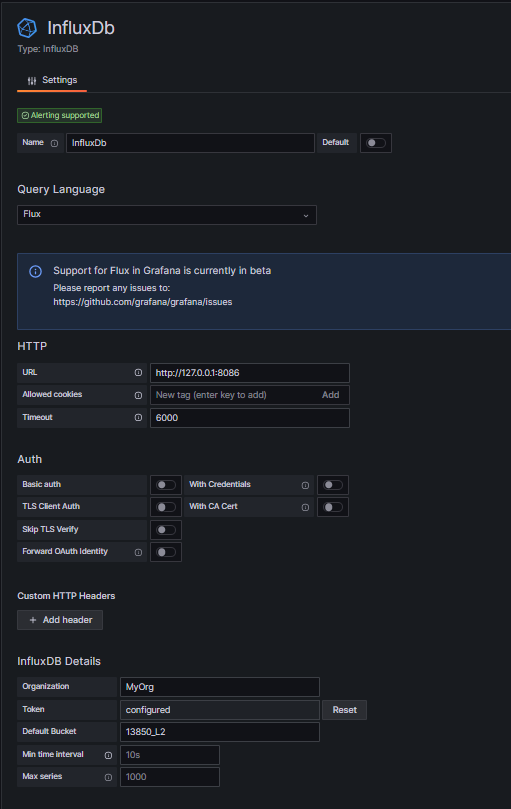The height and width of the screenshot is (809, 511).
Task: Click the Alerting supported badge text
Action: 65,116
